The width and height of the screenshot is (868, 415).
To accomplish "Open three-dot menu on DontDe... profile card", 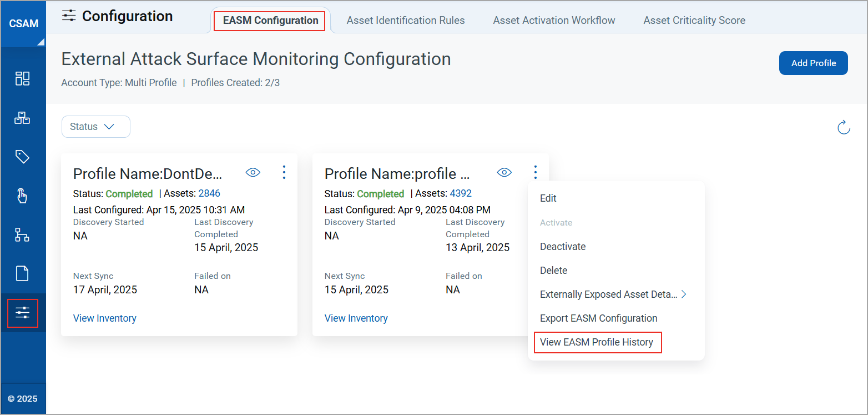I will point(284,172).
